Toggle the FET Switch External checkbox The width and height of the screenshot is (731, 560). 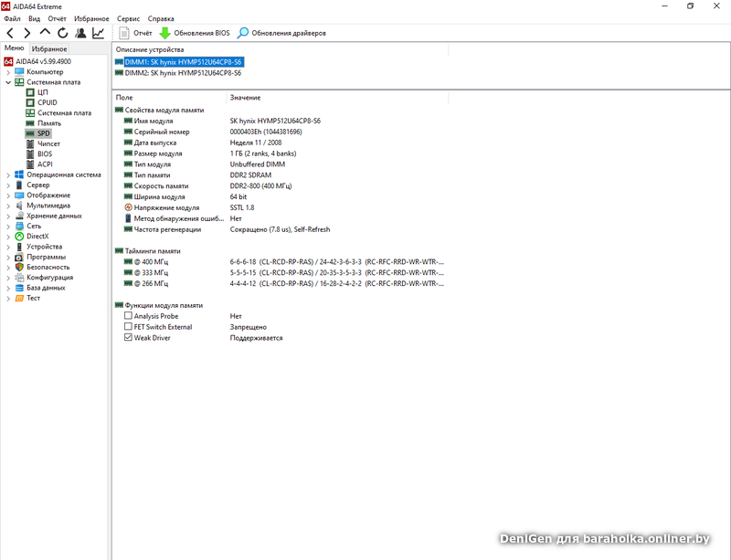[x=128, y=326]
